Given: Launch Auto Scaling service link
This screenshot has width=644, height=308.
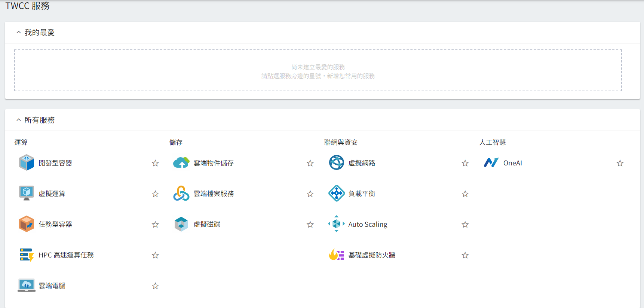Looking at the screenshot, I should (x=368, y=225).
